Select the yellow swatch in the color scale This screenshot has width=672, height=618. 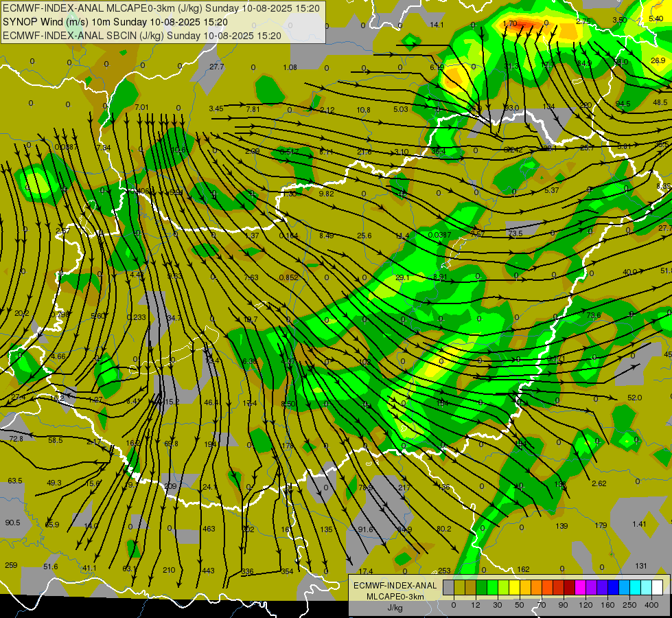515,587
